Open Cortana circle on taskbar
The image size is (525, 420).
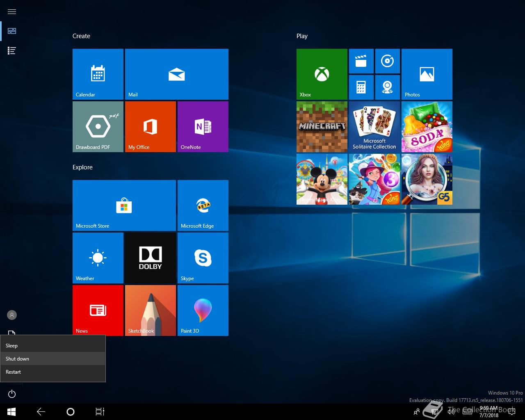pos(71,412)
